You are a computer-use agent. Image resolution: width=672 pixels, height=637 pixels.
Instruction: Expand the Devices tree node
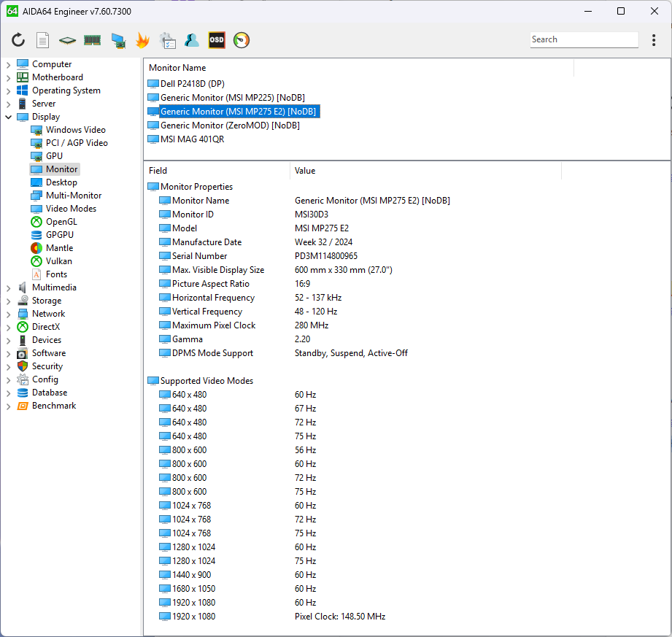pyautogui.click(x=8, y=341)
